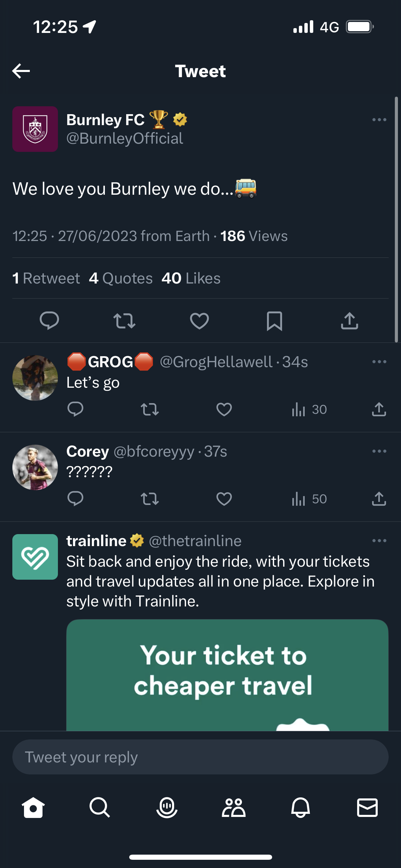
Task: Bookmark the Burnley FC tweet
Action: pos(275,321)
